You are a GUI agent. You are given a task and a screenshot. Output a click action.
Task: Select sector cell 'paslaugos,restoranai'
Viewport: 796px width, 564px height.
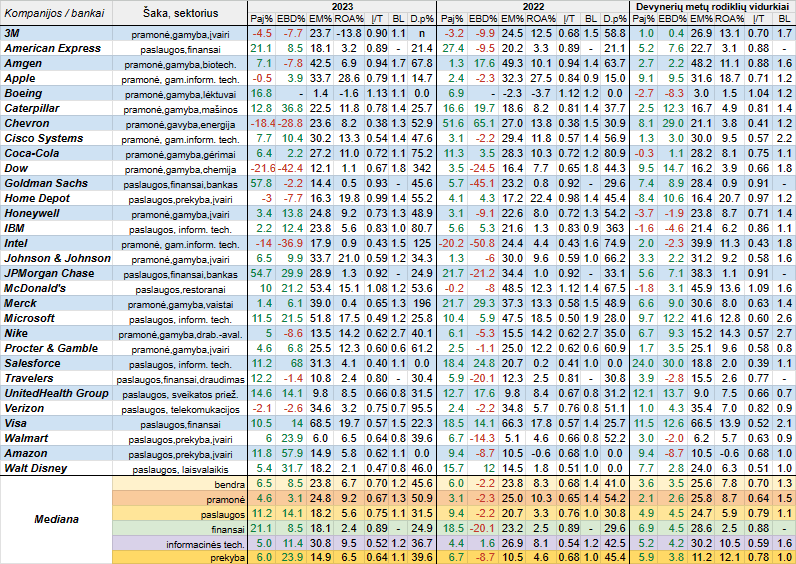click(x=180, y=289)
